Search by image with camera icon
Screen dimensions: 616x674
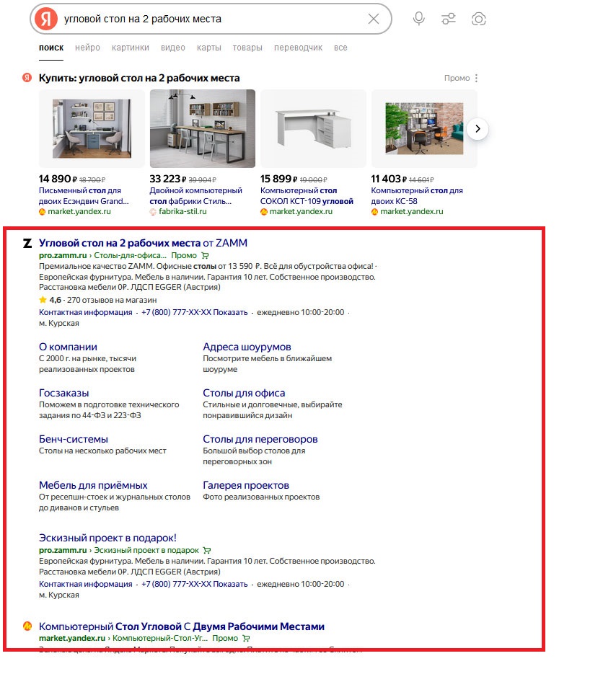point(478,19)
